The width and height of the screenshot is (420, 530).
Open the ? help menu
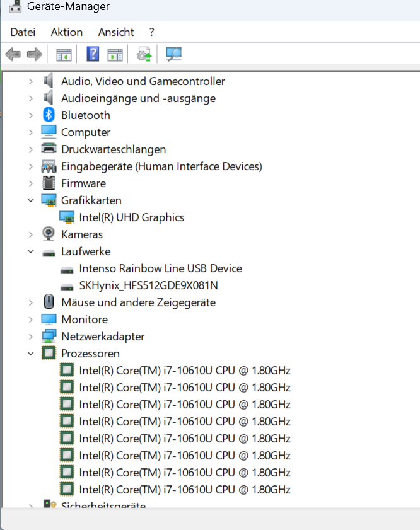(151, 32)
